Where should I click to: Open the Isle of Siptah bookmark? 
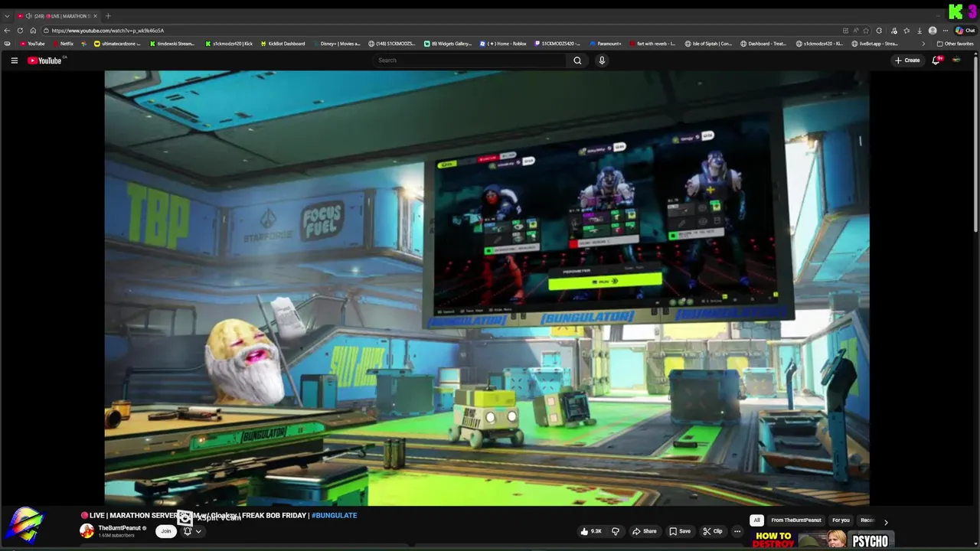pyautogui.click(x=709, y=44)
